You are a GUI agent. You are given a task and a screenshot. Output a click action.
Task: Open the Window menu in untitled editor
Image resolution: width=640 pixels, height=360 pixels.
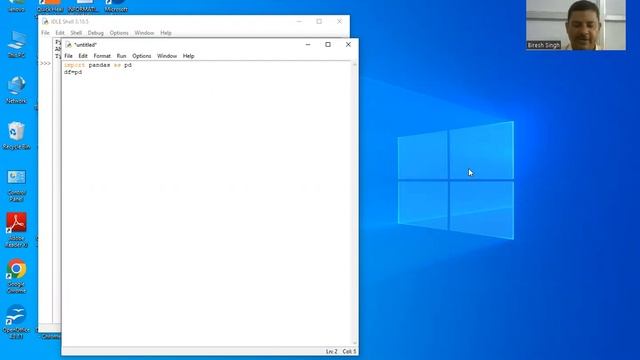coord(167,56)
